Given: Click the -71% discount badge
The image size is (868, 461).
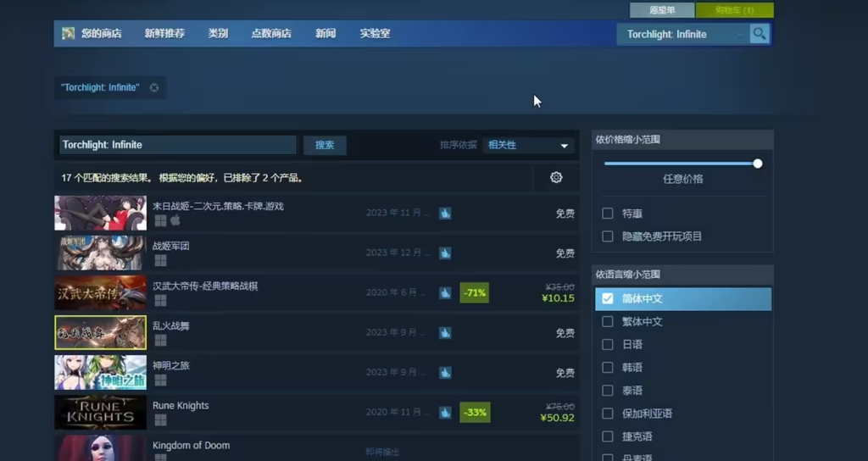Looking at the screenshot, I should (475, 292).
